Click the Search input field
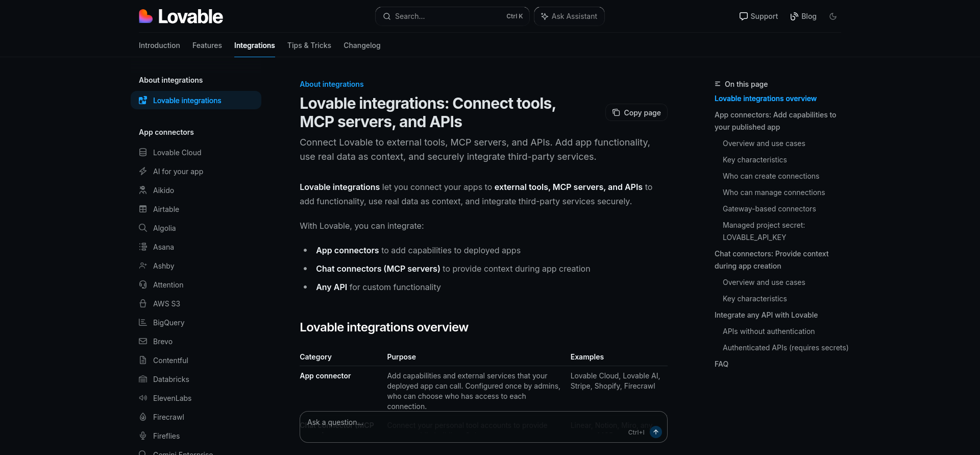Viewport: 980px width, 455px height. pyautogui.click(x=452, y=16)
